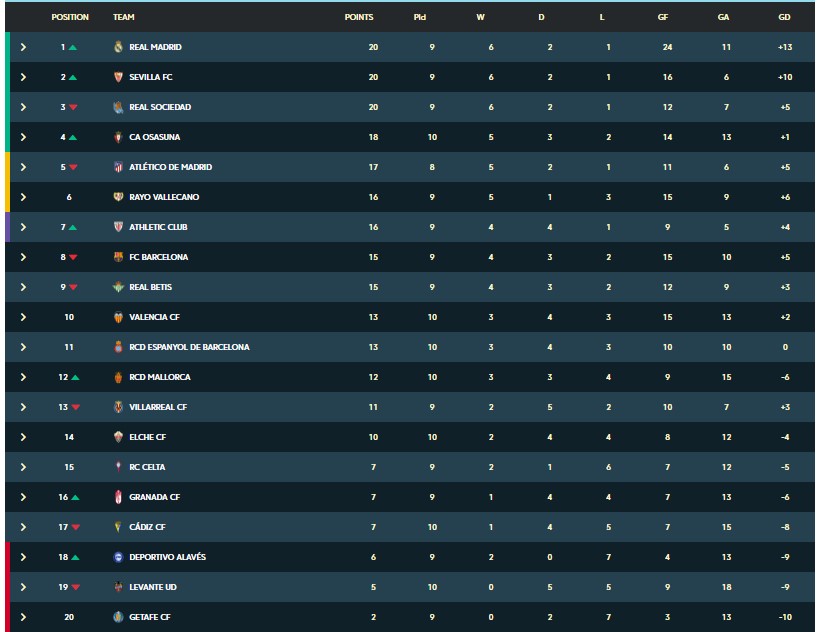Click the Atlético de Madrid crest
This screenshot has height=632, width=818.
click(x=118, y=167)
